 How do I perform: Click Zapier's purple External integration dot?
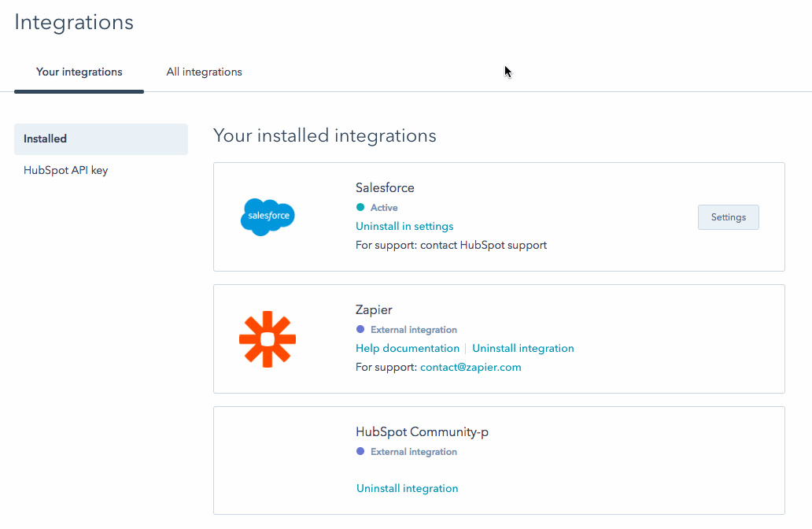tap(360, 330)
